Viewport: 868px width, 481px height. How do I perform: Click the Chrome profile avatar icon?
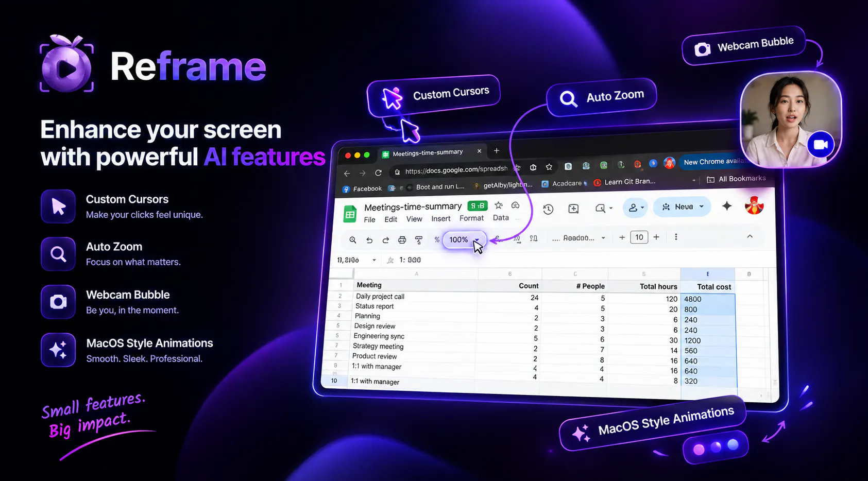pyautogui.click(x=670, y=163)
